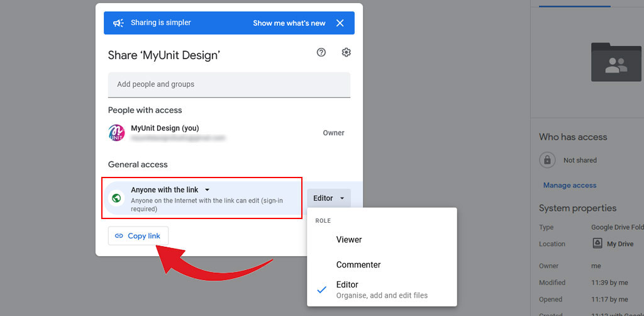Choose the checked Editor role option

[x=382, y=290]
